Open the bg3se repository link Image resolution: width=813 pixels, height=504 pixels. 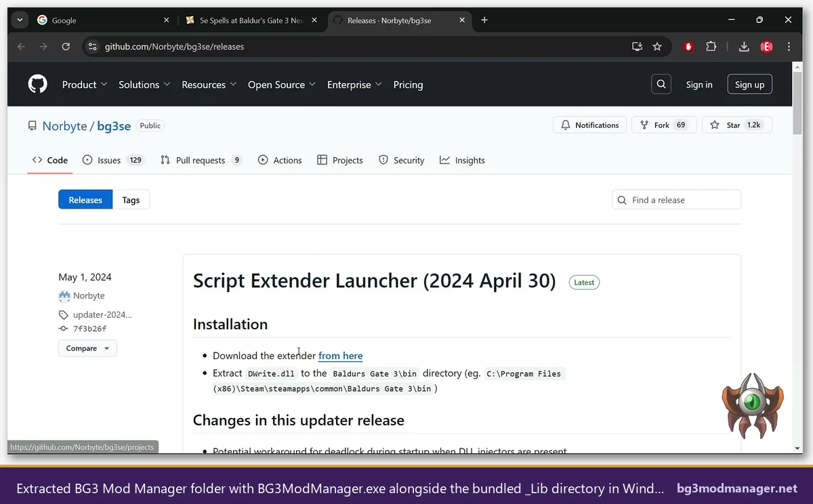tap(114, 126)
